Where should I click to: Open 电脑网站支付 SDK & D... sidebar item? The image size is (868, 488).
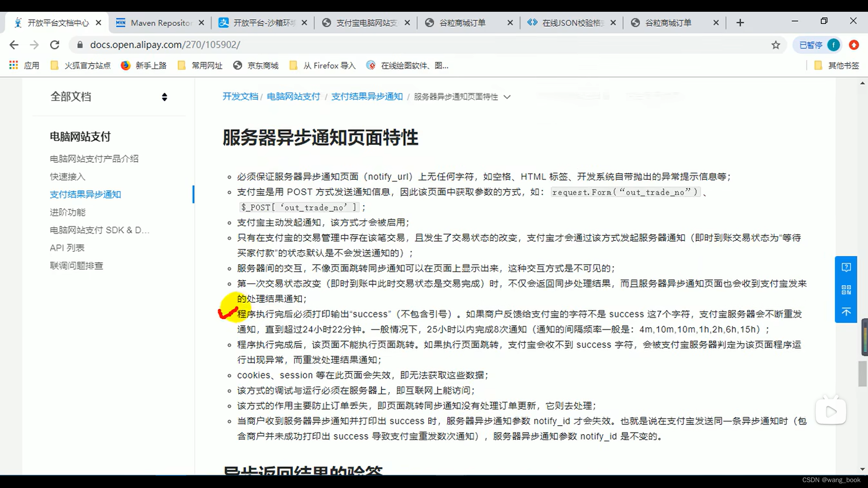click(x=99, y=230)
